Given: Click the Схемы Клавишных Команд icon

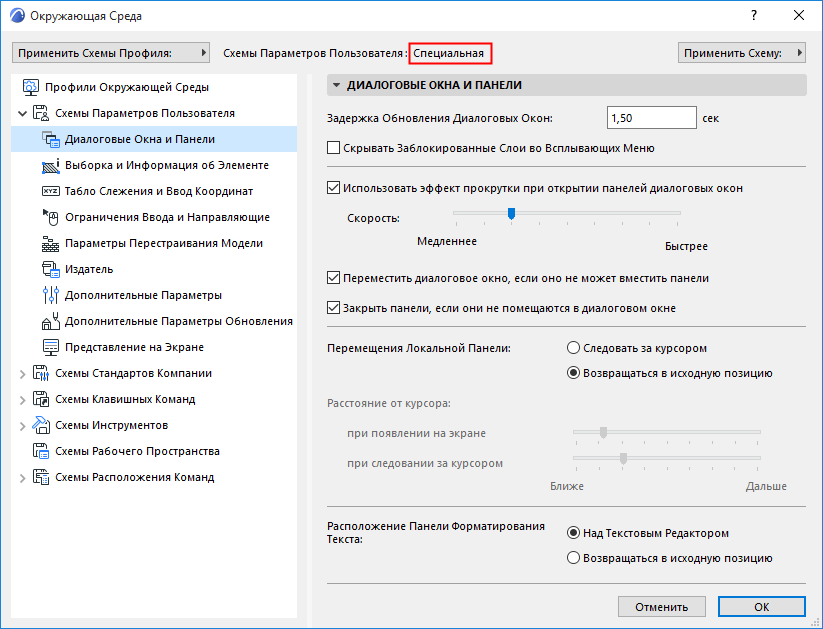Looking at the screenshot, I should pos(41,399).
